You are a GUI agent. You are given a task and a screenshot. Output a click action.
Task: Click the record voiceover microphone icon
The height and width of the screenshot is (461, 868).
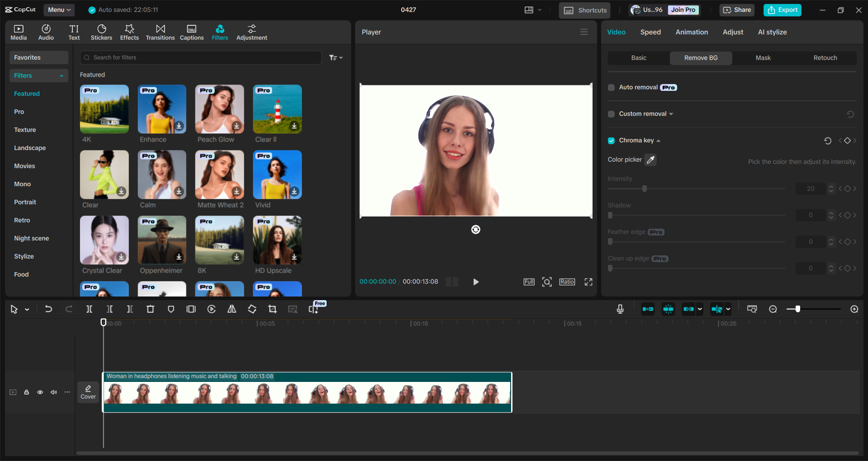tap(620, 309)
